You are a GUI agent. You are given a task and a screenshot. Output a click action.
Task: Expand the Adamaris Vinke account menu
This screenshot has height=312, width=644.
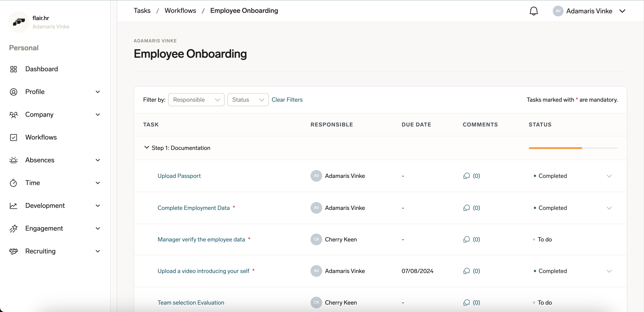point(623,11)
